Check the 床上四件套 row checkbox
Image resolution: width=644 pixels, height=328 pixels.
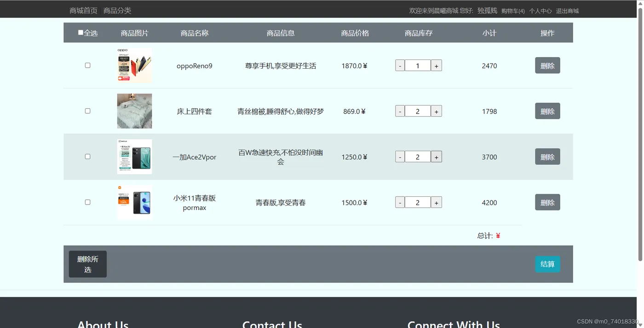pyautogui.click(x=87, y=111)
